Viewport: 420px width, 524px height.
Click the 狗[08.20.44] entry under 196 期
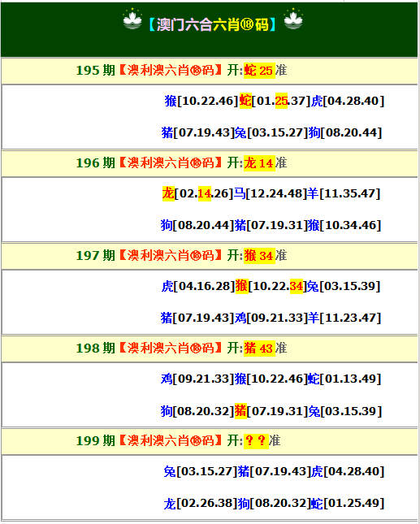[x=197, y=225]
